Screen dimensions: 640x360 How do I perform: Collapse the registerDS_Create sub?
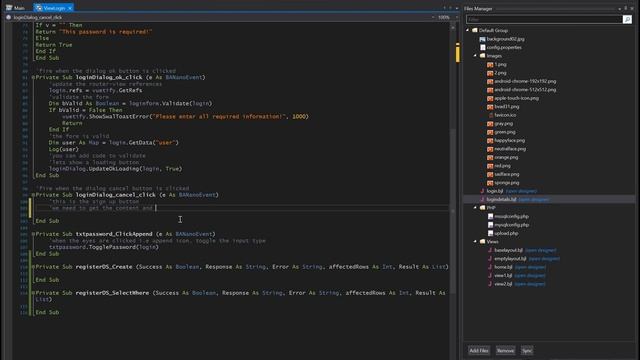[33, 267]
